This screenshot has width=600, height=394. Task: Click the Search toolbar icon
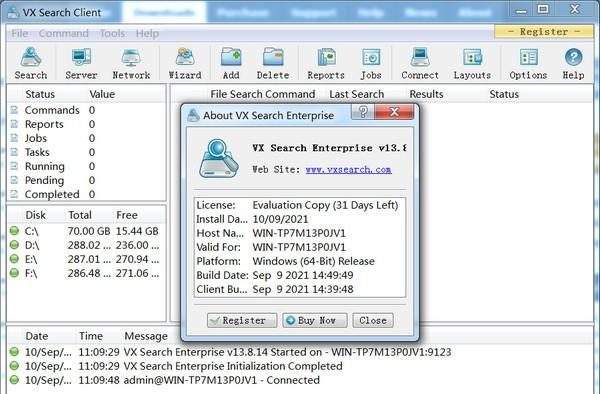point(31,63)
